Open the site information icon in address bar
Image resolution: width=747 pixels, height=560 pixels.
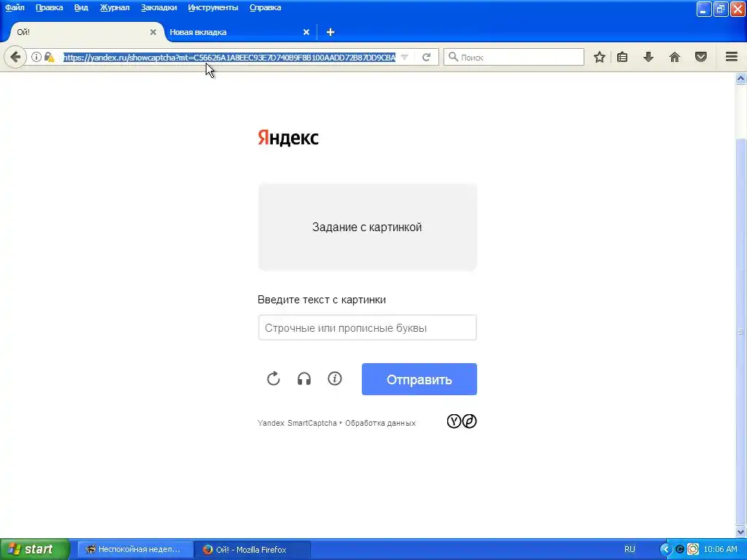36,57
